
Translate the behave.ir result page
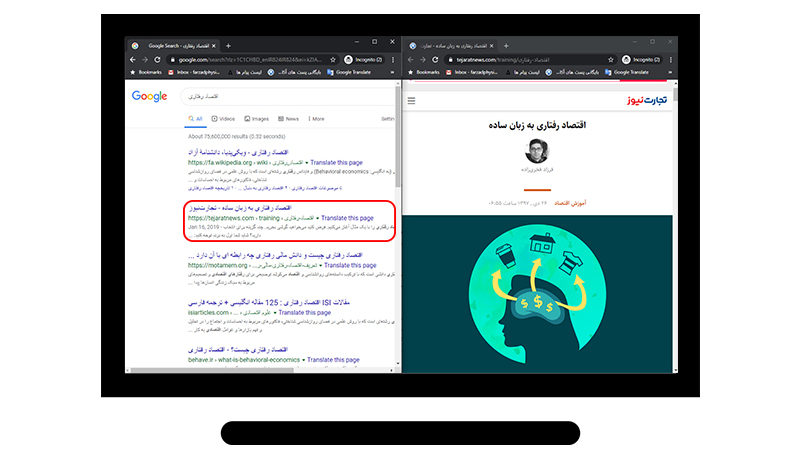pyautogui.click(x=333, y=360)
